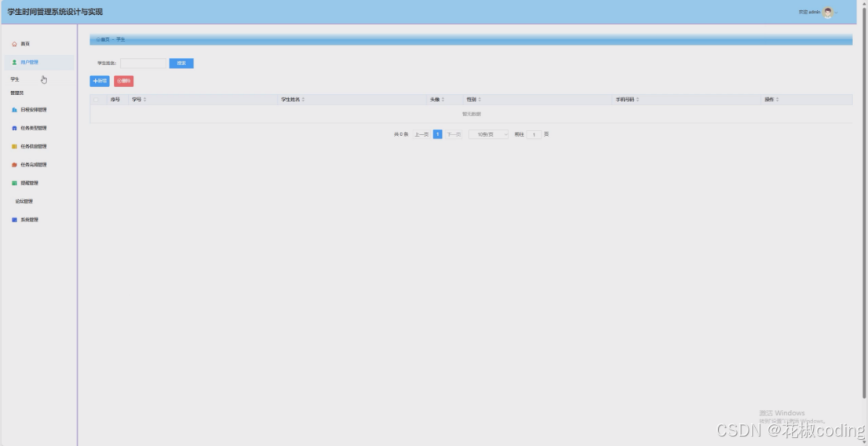868x446 pixels.
Task: Select page number 1 in pagination
Action: pos(437,134)
